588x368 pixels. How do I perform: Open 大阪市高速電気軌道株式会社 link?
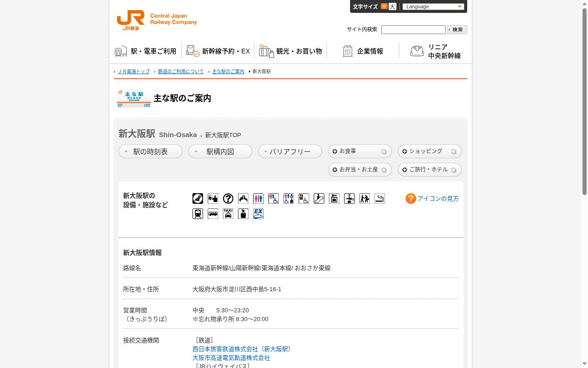[231, 358]
